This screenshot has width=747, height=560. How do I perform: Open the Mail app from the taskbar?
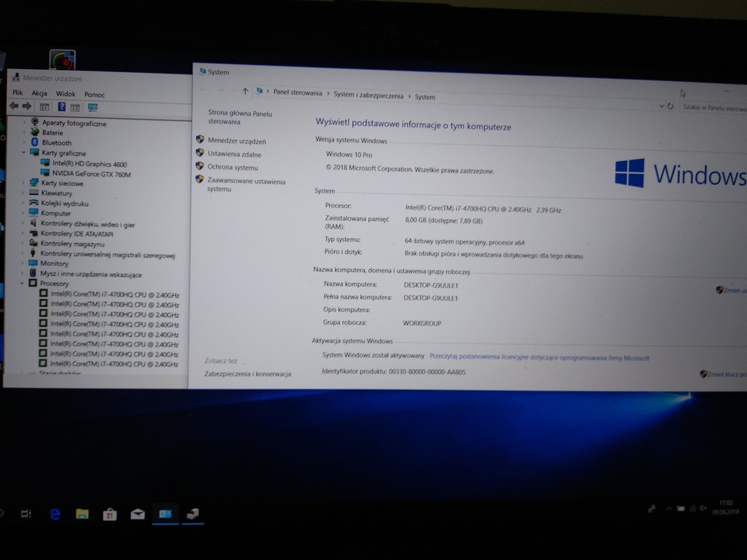click(x=138, y=514)
